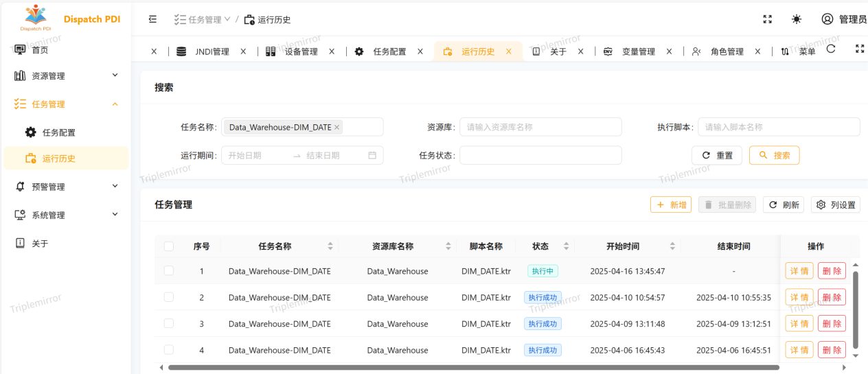
Task: Sort by 状态 column sort arrows
Action: tap(567, 246)
